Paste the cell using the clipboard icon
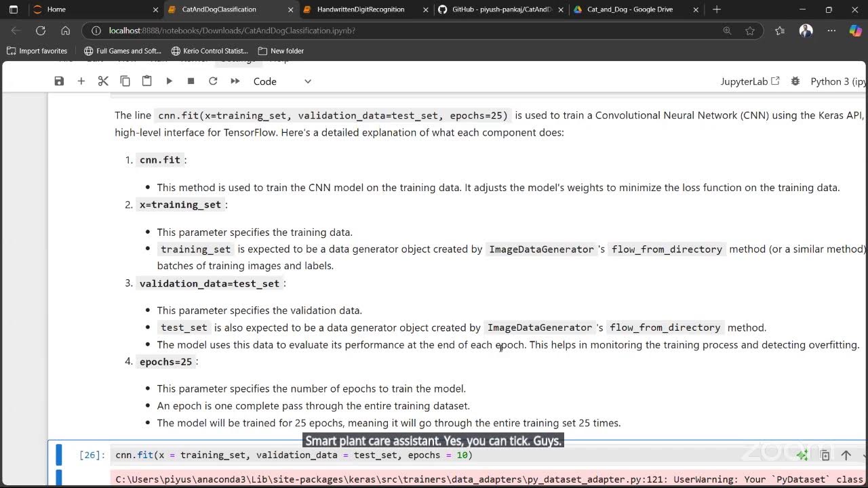The width and height of the screenshot is (868, 488). click(x=146, y=81)
